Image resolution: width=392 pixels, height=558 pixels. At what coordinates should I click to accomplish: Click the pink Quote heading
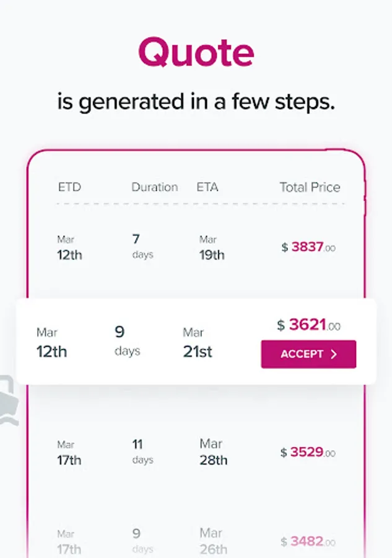coord(196,51)
